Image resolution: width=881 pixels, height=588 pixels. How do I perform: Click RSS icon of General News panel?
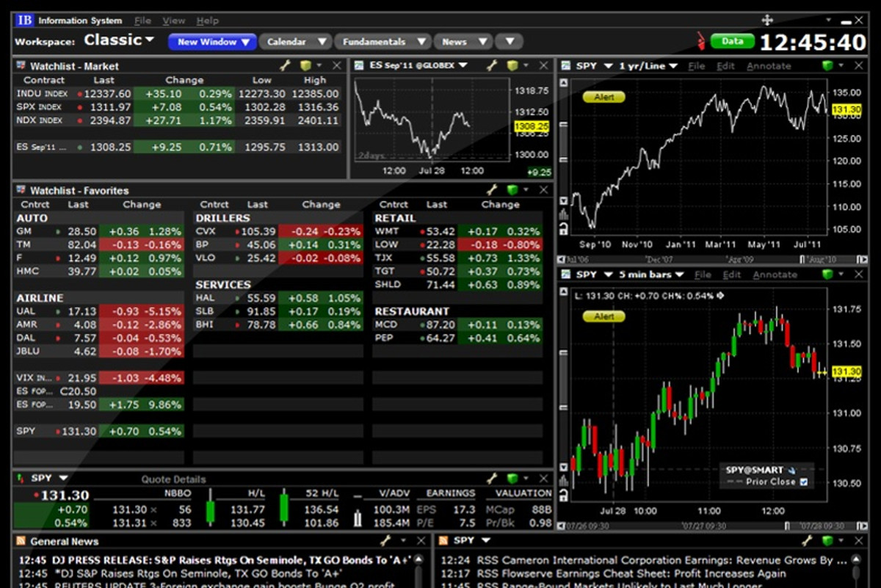(x=21, y=541)
